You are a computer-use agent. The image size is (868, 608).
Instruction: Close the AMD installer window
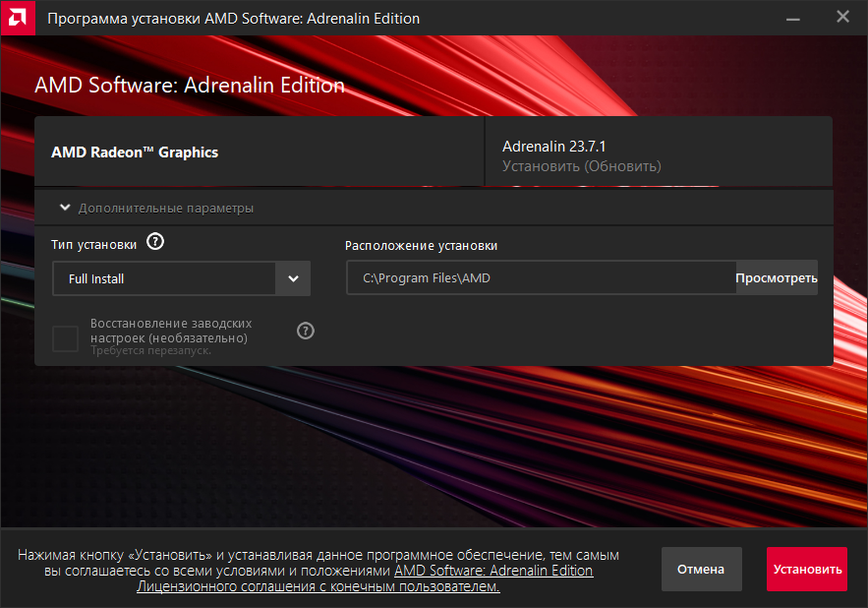click(842, 17)
